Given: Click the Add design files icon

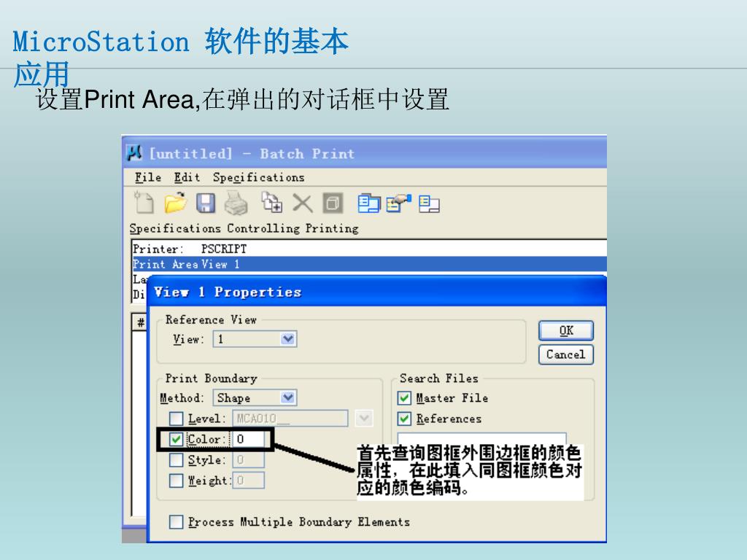Looking at the screenshot, I should [272, 203].
